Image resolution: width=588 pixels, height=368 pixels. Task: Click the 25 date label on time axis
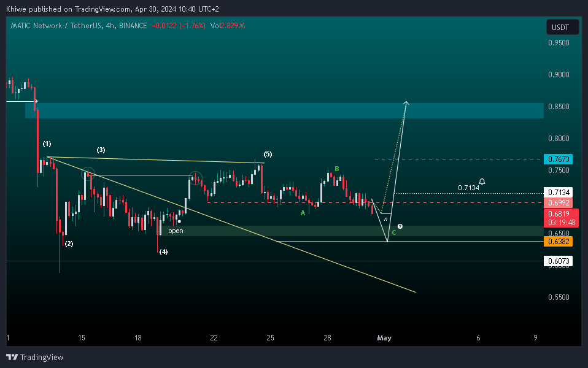[271, 338]
